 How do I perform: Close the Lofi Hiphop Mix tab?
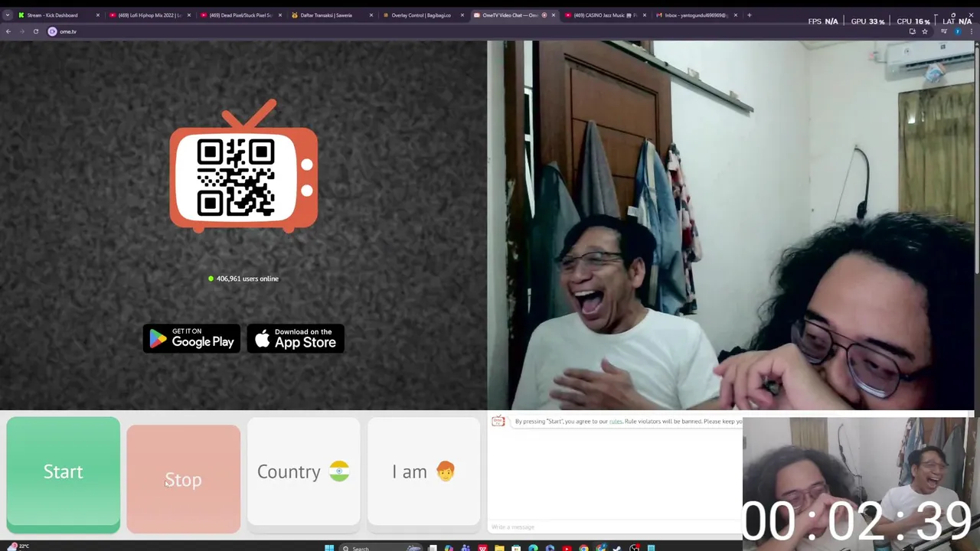(189, 15)
